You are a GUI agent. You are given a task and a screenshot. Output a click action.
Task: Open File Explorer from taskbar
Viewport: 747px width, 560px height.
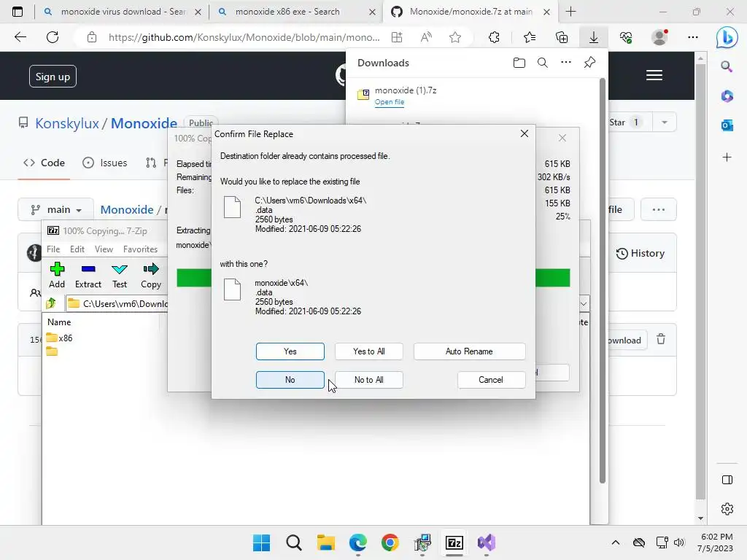[326, 542]
